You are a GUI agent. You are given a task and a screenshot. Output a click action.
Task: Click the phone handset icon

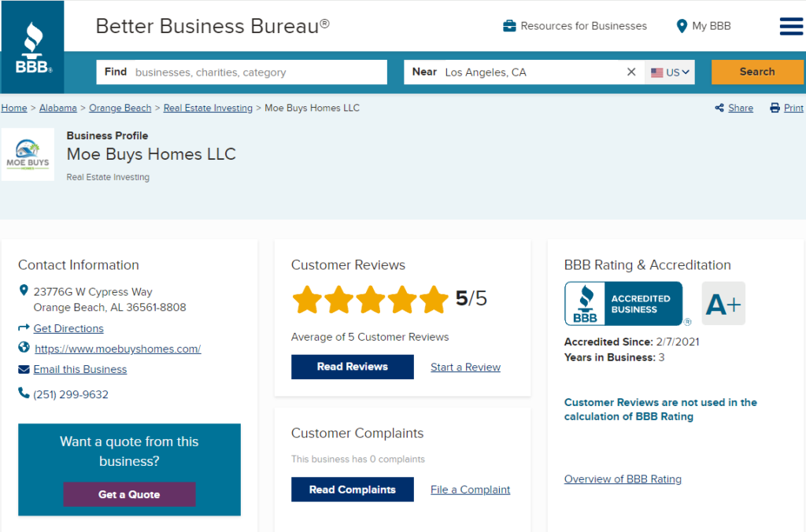coord(24,393)
